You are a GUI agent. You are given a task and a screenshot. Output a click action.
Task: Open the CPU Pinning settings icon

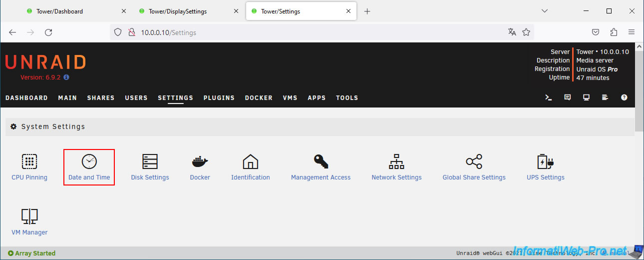tap(29, 162)
